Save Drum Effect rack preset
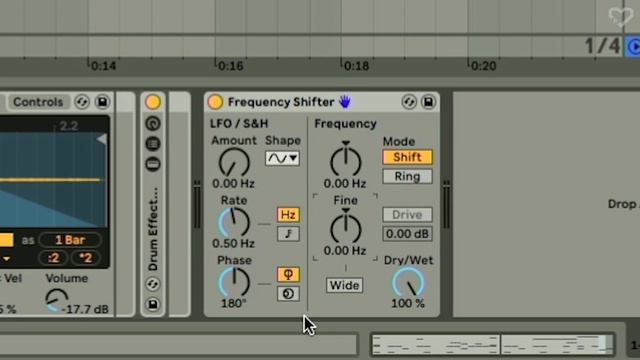The height and width of the screenshot is (360, 640). click(153, 304)
